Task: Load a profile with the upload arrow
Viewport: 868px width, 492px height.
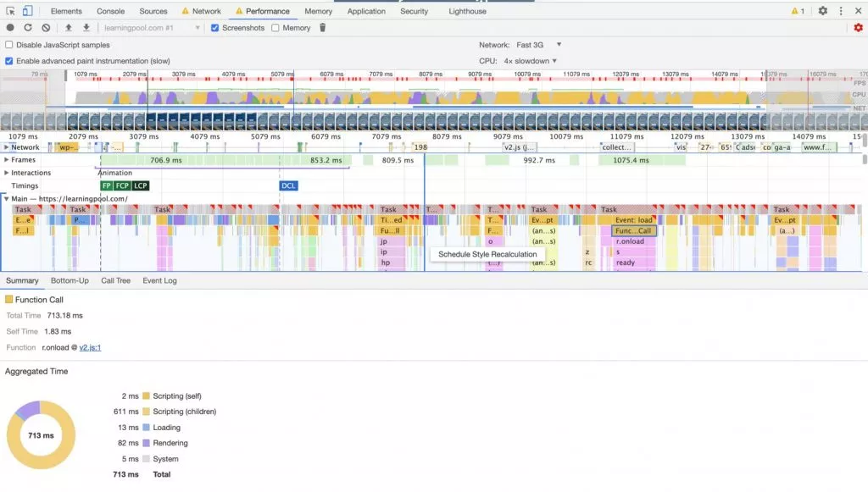Action: (x=69, y=28)
